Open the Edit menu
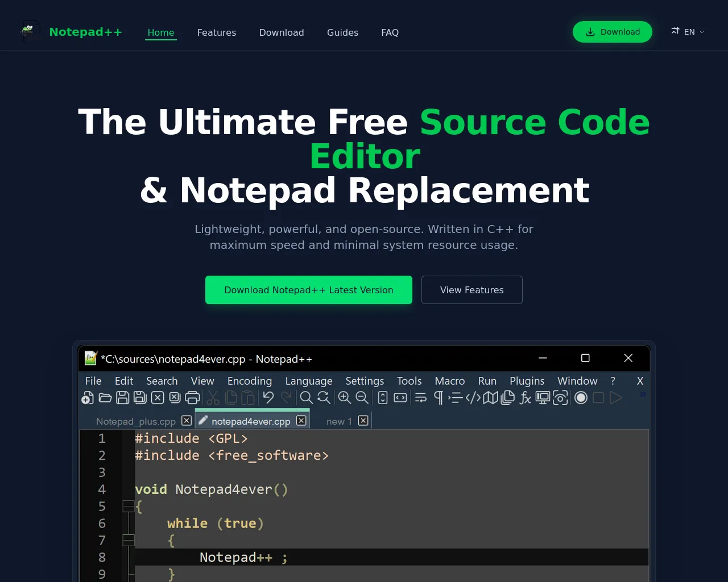This screenshot has width=728, height=582. click(x=124, y=381)
